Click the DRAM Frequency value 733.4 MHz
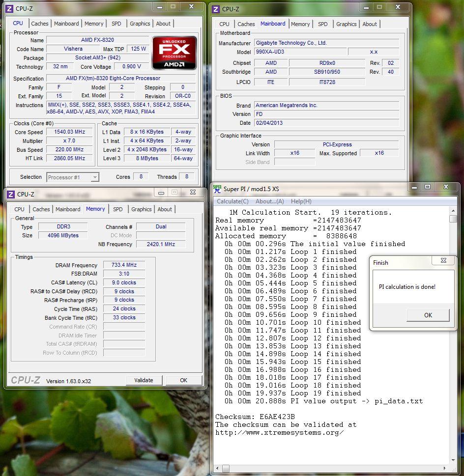Viewport: 464px width, 476px height. pos(124,265)
